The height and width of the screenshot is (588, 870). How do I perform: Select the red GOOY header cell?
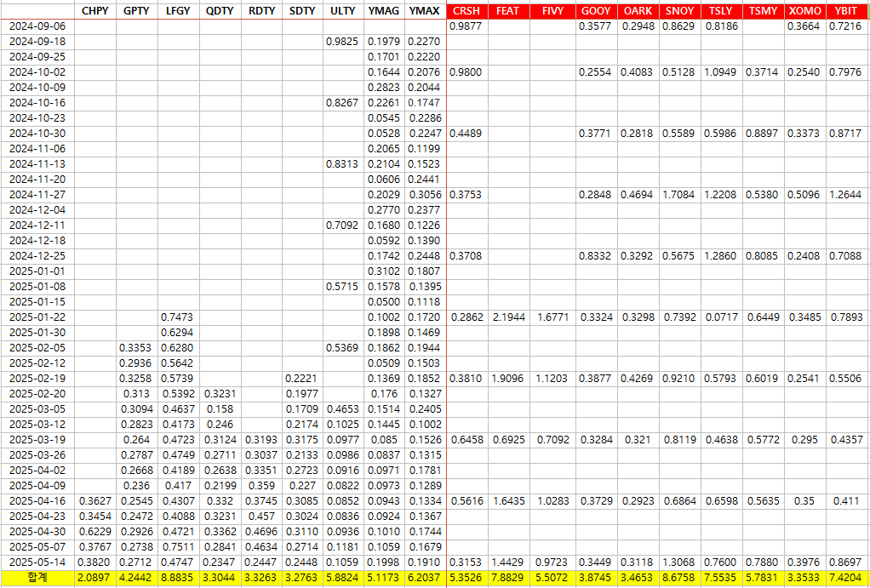point(597,11)
